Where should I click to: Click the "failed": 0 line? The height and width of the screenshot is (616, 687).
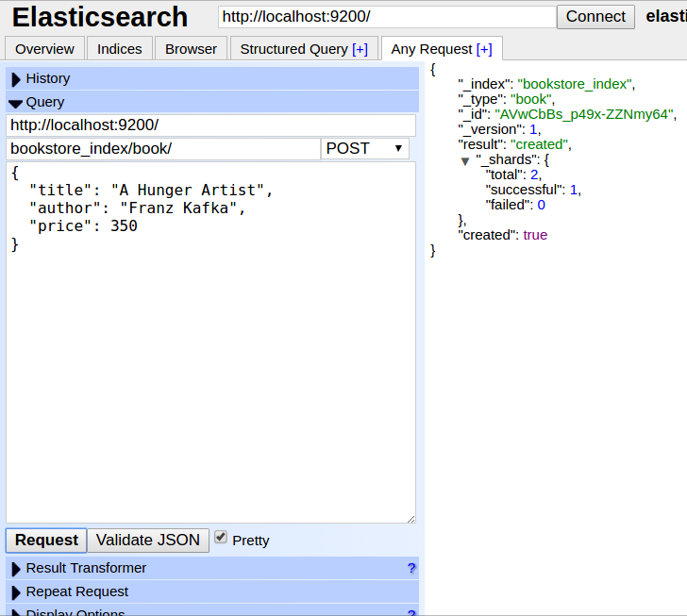515,205
